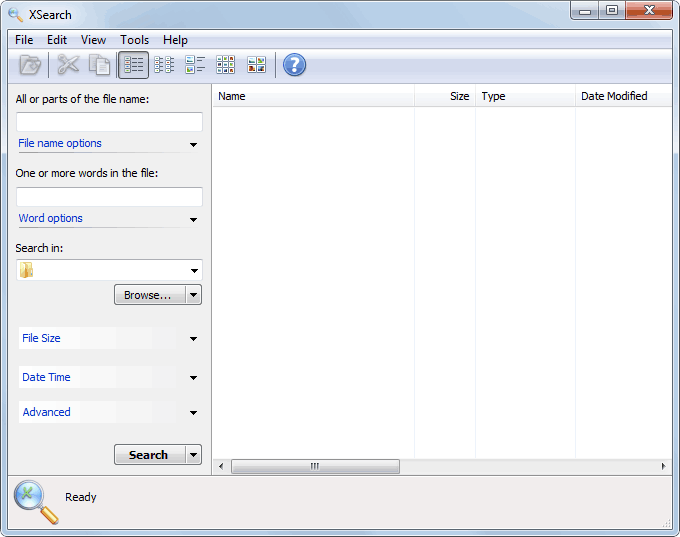Switch to Details view in the toolbar
Viewport: 680px width, 537px height.
[x=133, y=66]
